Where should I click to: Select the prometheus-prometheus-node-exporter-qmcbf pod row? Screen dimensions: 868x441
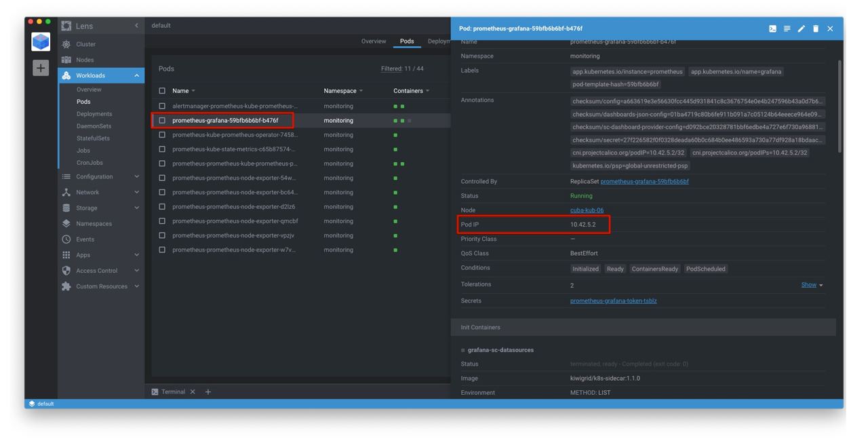(x=301, y=221)
